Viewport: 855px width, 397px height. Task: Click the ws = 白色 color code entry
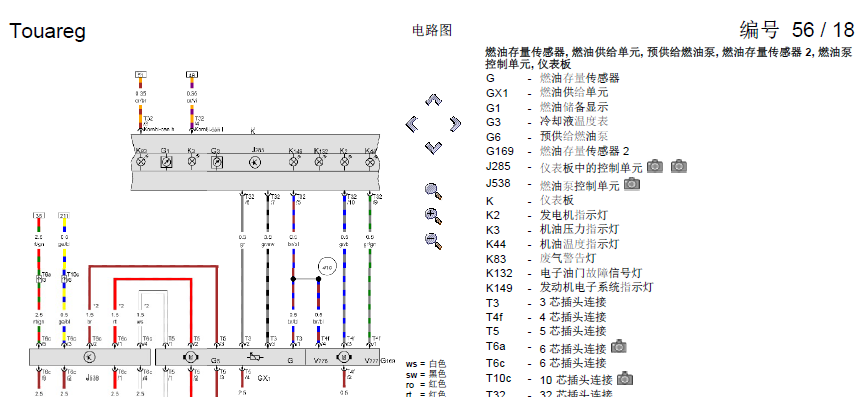pyautogui.click(x=426, y=364)
